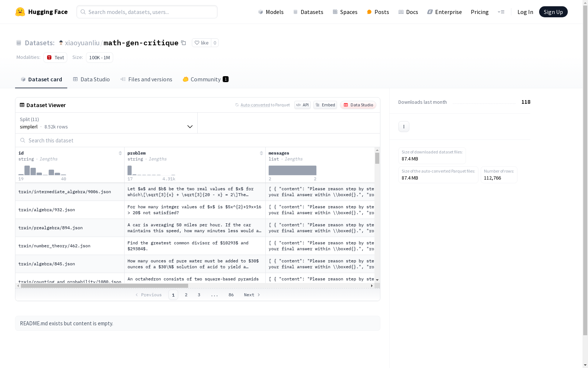The height and width of the screenshot is (368, 588).
Task: Sort the id column
Action: tap(120, 153)
